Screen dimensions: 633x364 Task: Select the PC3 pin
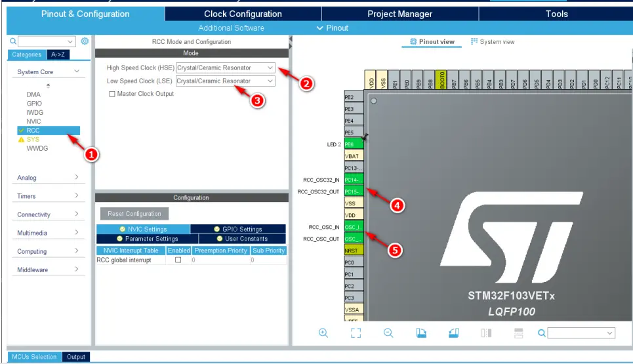(354, 298)
